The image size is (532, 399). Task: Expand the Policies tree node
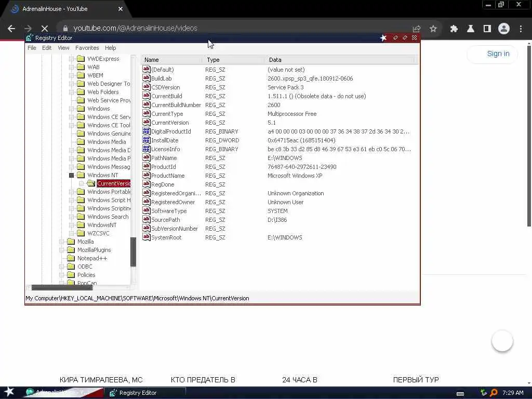click(61, 275)
